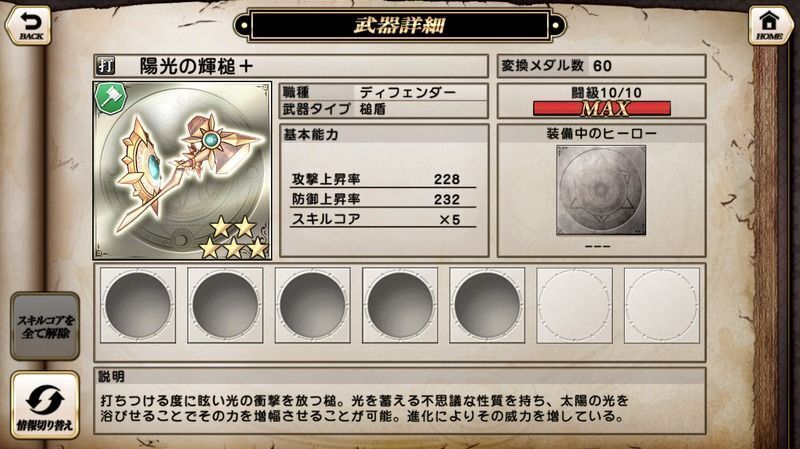This screenshot has height=449, width=800.
Task: Select the third skill core slot
Action: pyautogui.click(x=312, y=305)
